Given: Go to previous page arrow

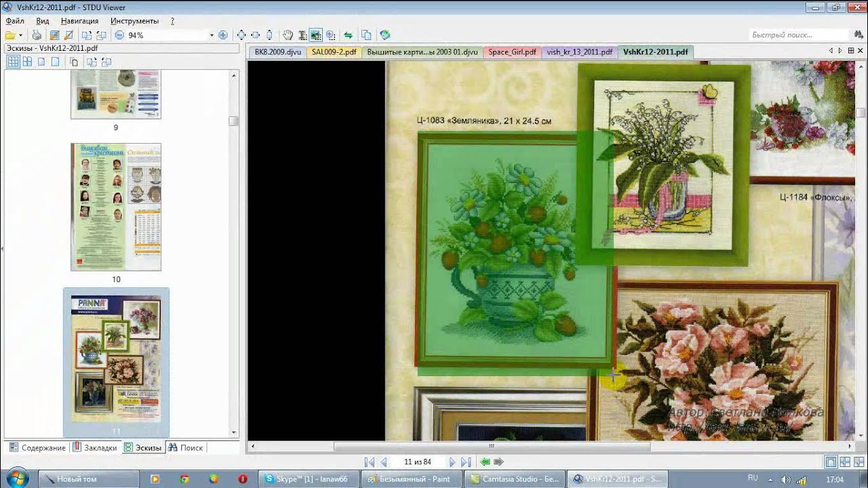Looking at the screenshot, I should [384, 462].
